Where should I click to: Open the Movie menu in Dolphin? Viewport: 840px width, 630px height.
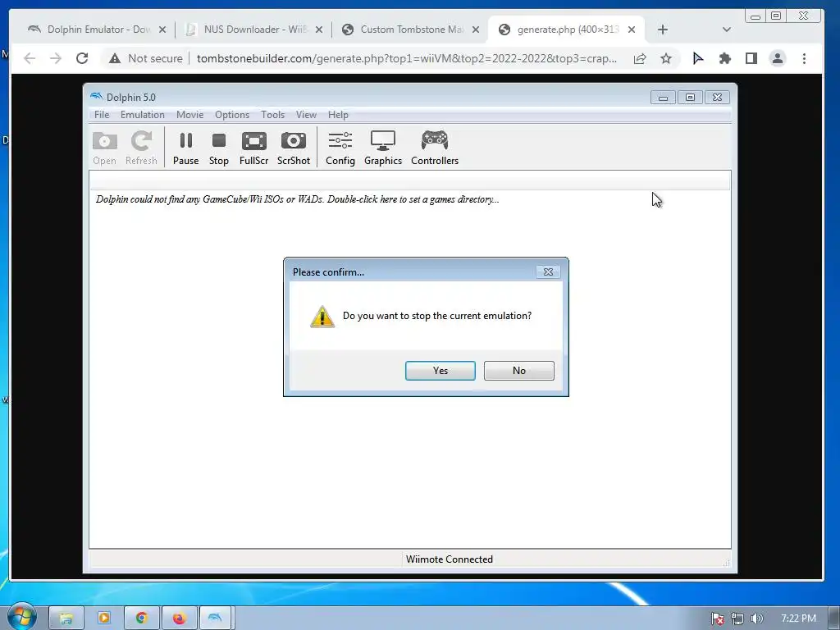(x=189, y=115)
